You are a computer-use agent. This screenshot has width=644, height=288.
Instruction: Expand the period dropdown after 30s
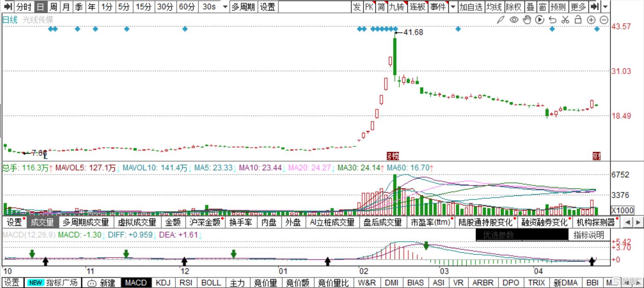225,7
